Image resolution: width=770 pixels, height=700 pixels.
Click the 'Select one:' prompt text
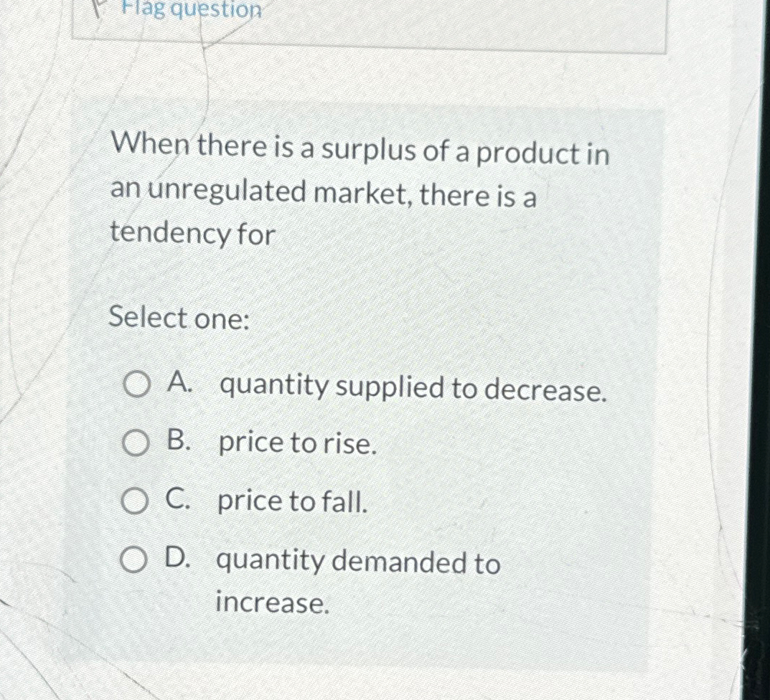coord(178,317)
